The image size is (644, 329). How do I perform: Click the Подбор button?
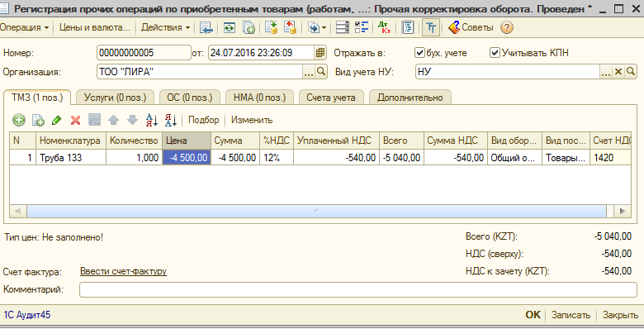[x=204, y=120]
